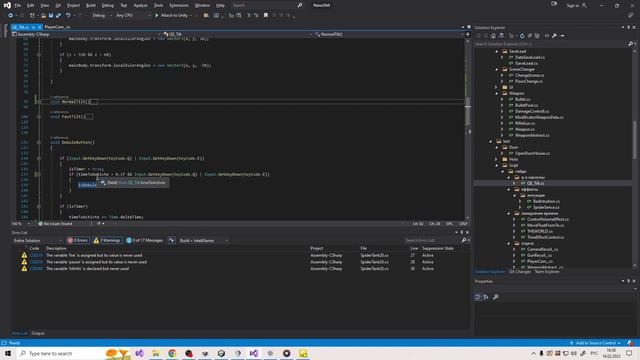The height and width of the screenshot is (360, 640).
Task: Open the View menu
Action: [x=44, y=5]
